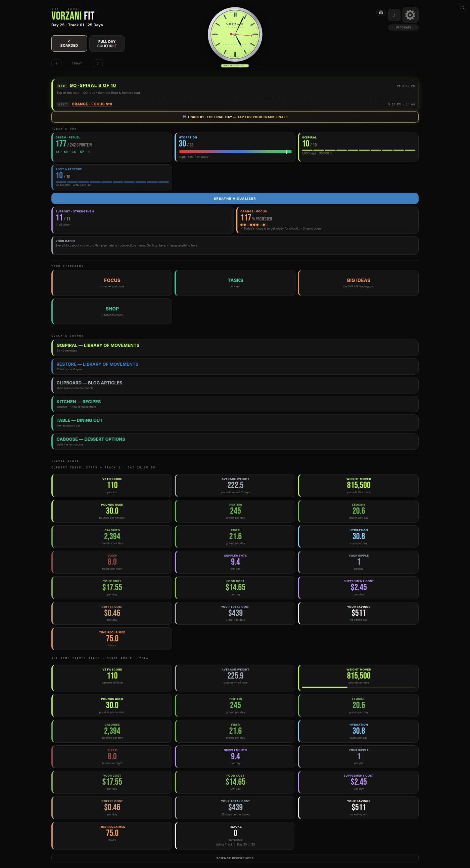Click the date pill under the clock
Image resolution: width=470 pixels, height=868 pixels.
click(x=235, y=66)
